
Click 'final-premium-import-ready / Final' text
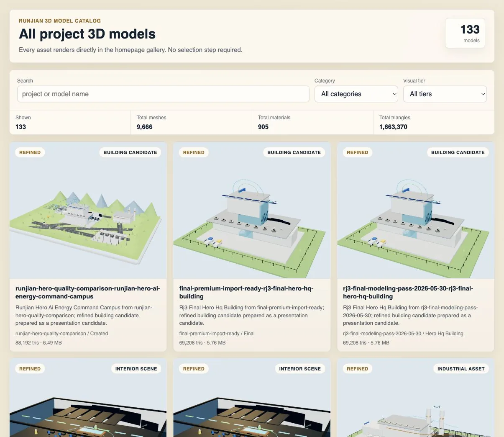coord(217,334)
